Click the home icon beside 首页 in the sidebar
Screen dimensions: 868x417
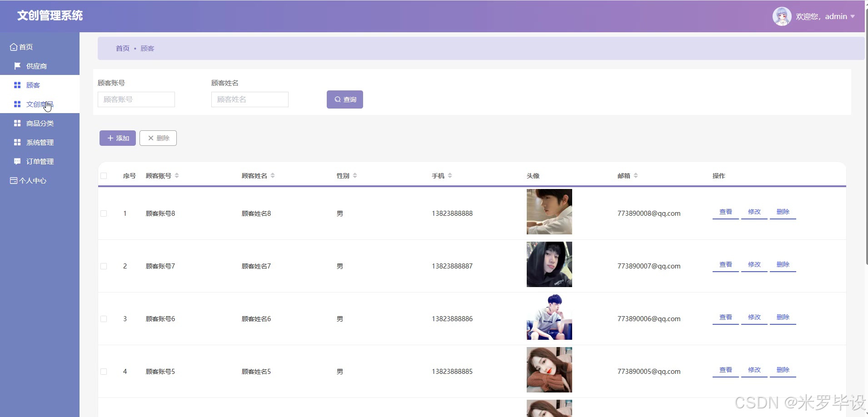(x=14, y=47)
